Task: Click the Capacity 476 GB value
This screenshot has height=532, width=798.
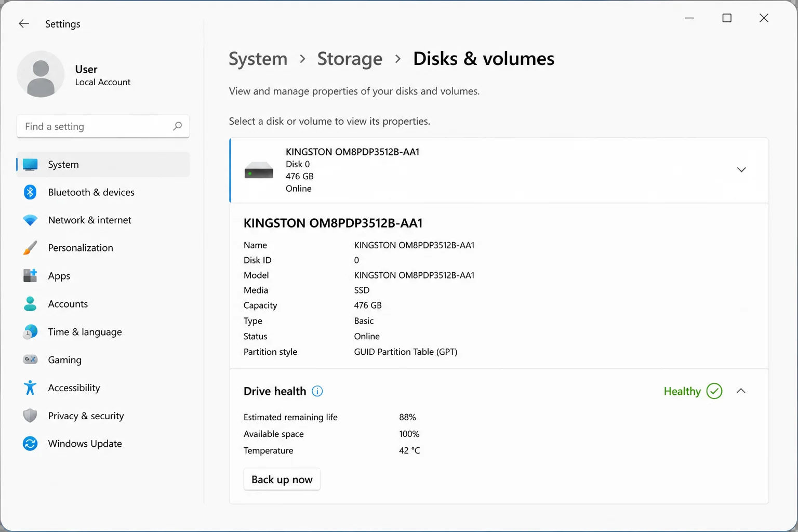Action: (x=368, y=305)
